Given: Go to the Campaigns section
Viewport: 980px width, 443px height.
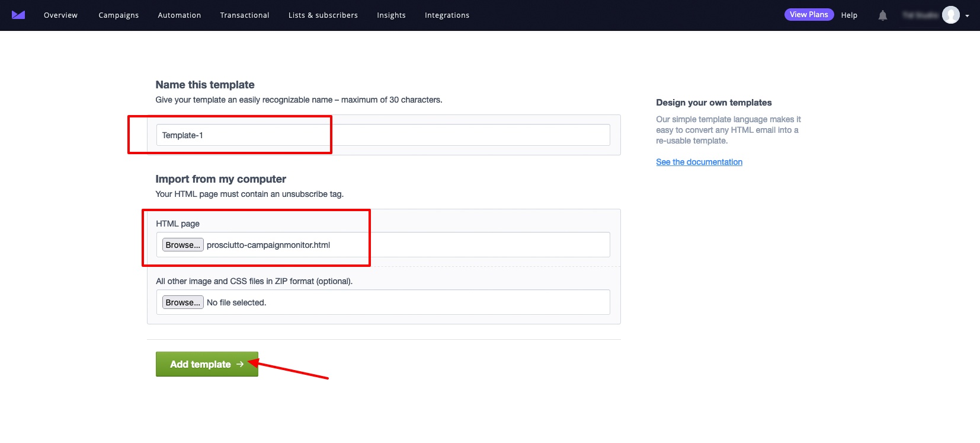Looking at the screenshot, I should click(119, 15).
